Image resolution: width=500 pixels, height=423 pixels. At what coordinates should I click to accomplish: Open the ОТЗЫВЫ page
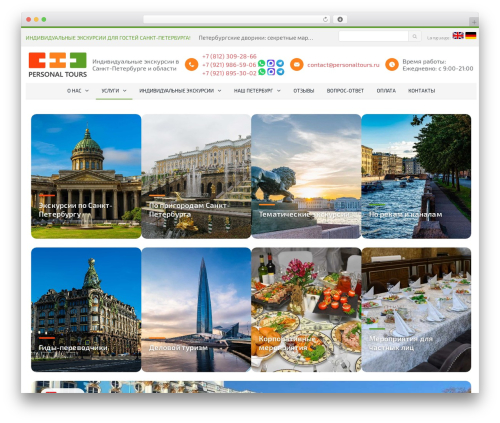click(x=304, y=91)
